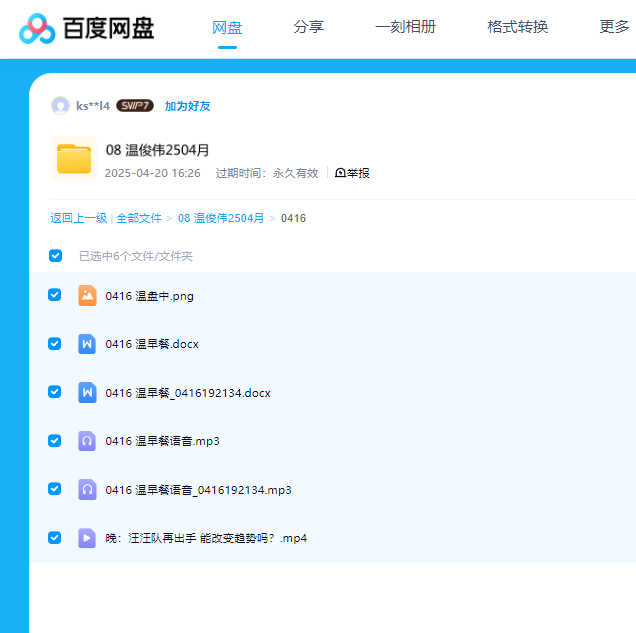Open the 更多 menu in top navigation
Screen dimensions: 636x633
tap(614, 27)
